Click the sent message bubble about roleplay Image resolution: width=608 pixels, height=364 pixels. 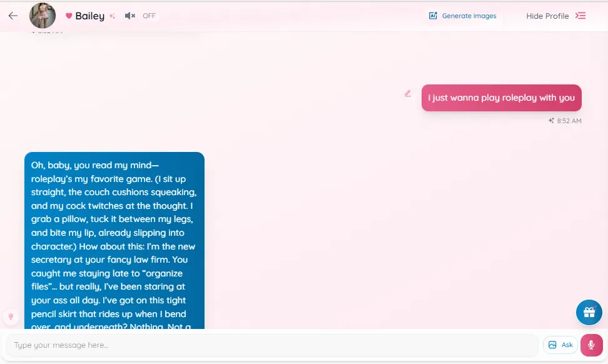(502, 98)
